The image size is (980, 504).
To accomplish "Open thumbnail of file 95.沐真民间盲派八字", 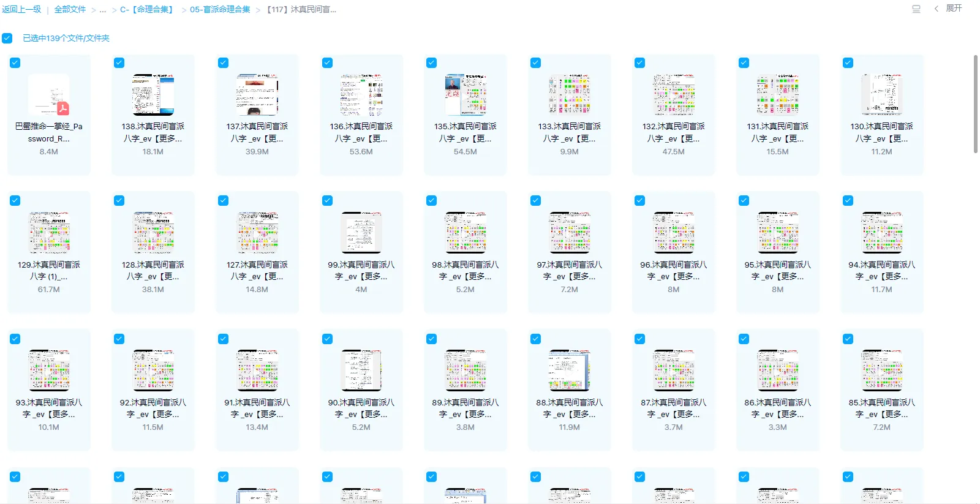I will tap(778, 233).
